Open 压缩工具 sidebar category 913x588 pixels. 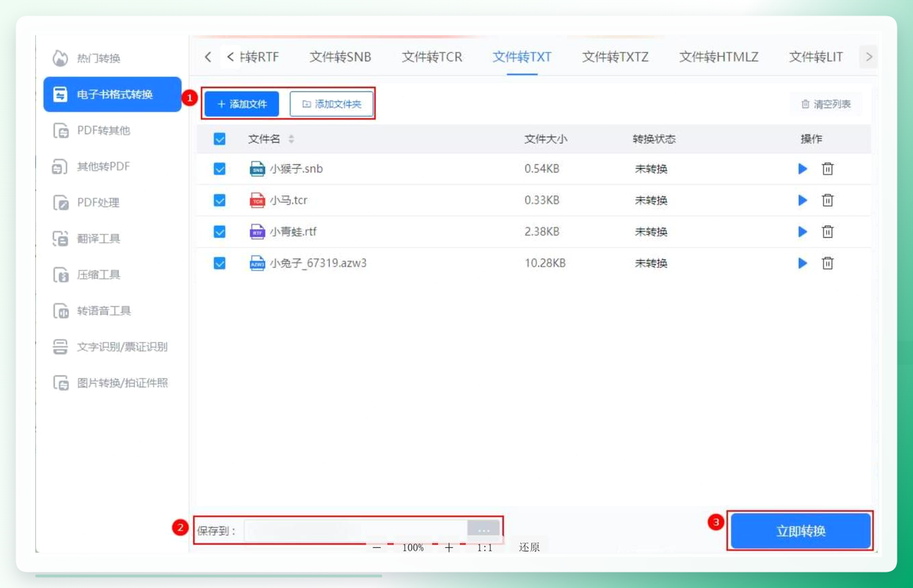click(x=87, y=274)
